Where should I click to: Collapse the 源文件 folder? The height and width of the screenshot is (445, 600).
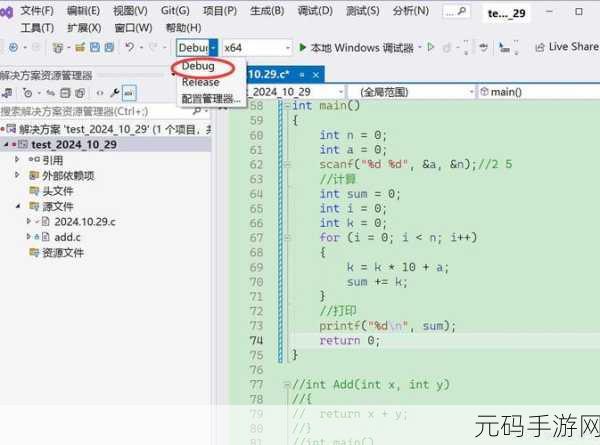(18, 206)
